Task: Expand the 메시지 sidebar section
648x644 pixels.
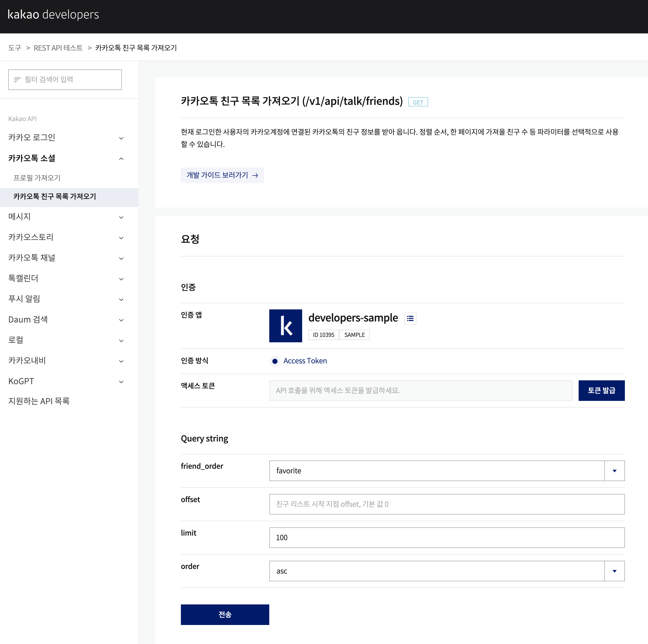Action: (x=121, y=217)
